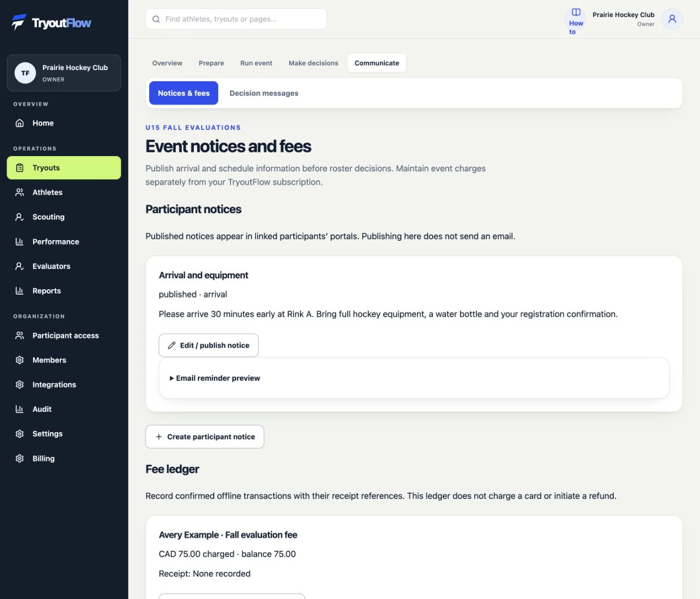This screenshot has height=599, width=700.
Task: Click the Fee ledger heading
Action: (x=172, y=470)
